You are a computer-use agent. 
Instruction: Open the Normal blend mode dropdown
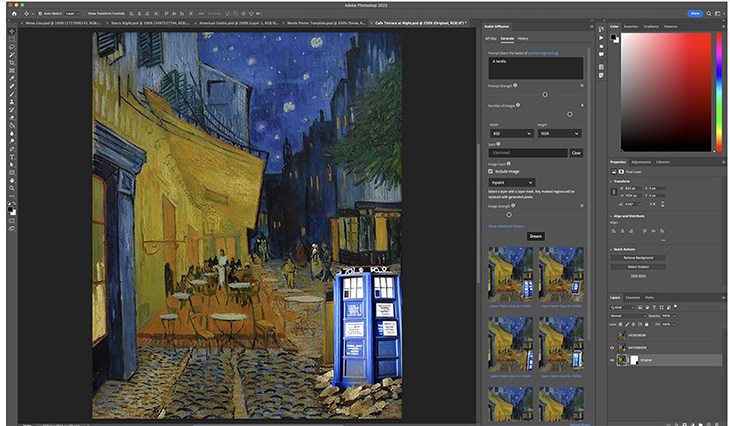coord(629,316)
